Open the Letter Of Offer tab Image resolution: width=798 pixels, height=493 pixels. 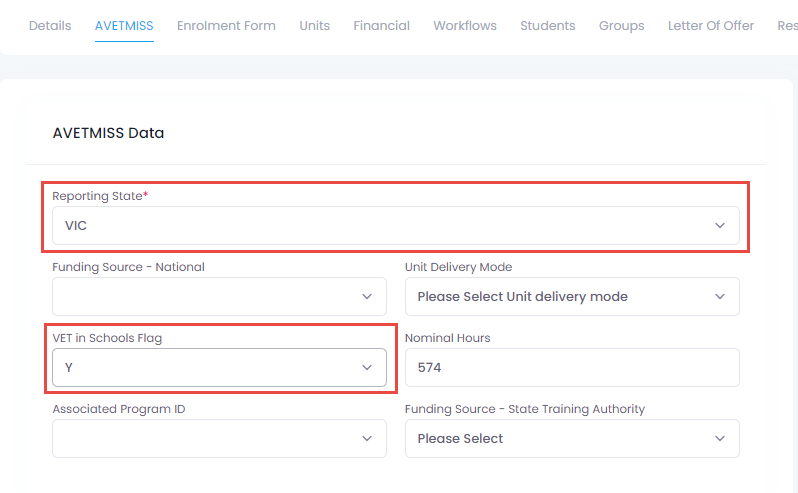(x=710, y=25)
